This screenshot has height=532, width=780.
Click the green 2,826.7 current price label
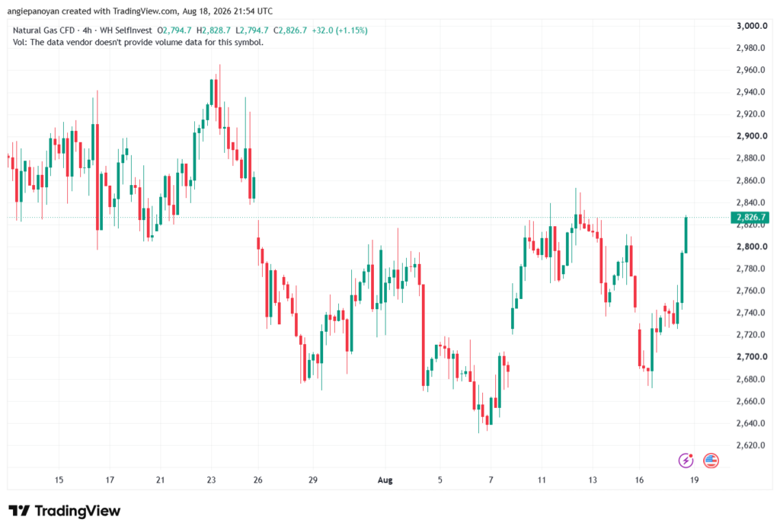[x=750, y=217]
